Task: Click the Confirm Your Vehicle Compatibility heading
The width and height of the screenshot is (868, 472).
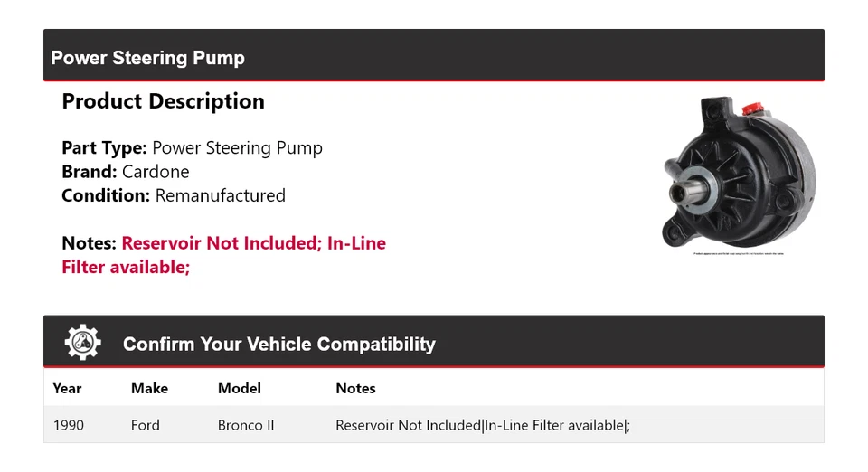Action: coord(278,345)
